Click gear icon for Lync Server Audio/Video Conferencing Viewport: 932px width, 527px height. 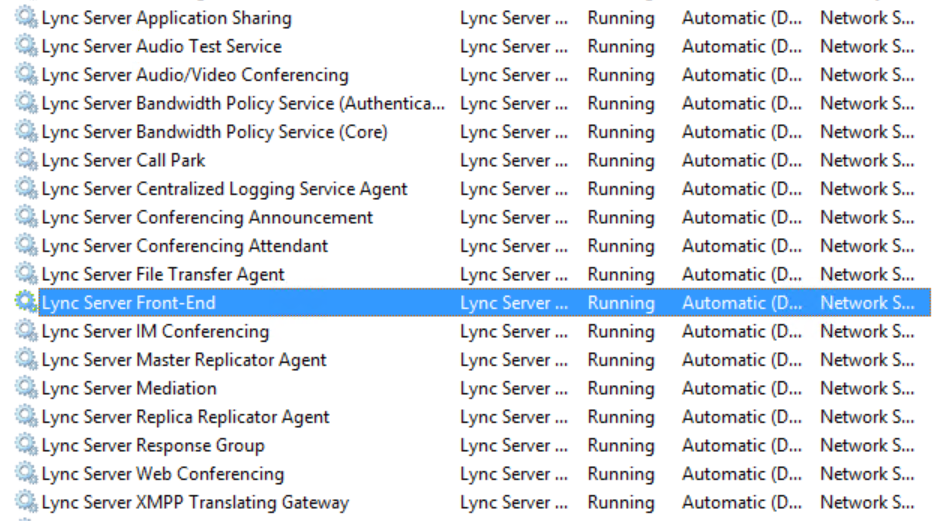tap(26, 74)
